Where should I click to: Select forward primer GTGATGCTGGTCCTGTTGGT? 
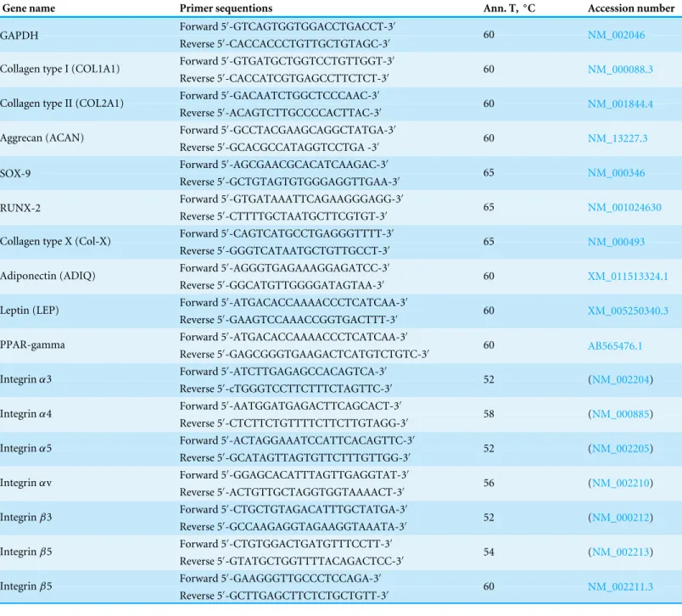pos(287,61)
